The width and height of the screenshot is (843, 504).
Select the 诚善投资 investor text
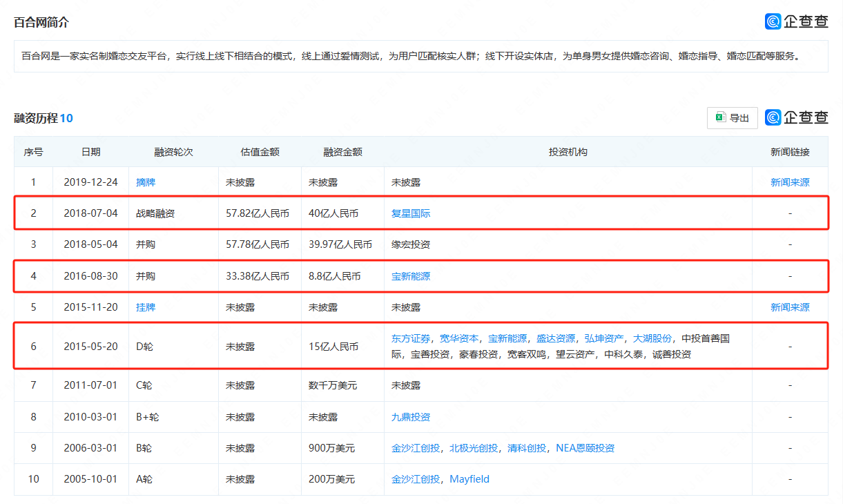point(672,354)
